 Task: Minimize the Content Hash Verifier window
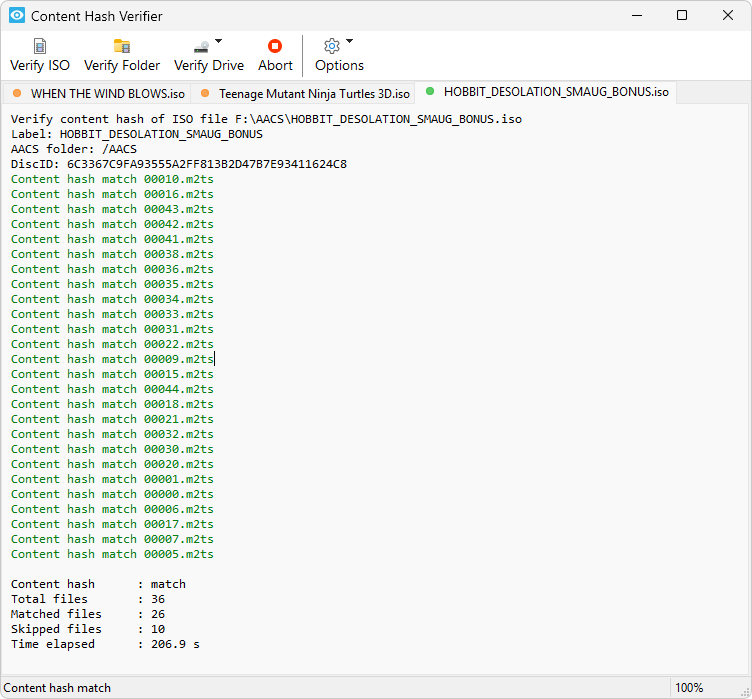pyautogui.click(x=637, y=15)
